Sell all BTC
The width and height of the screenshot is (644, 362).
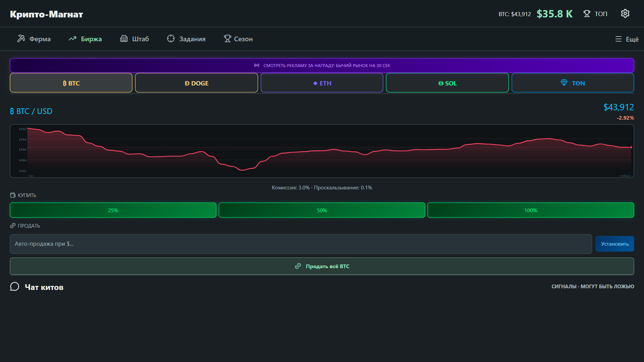tap(322, 266)
